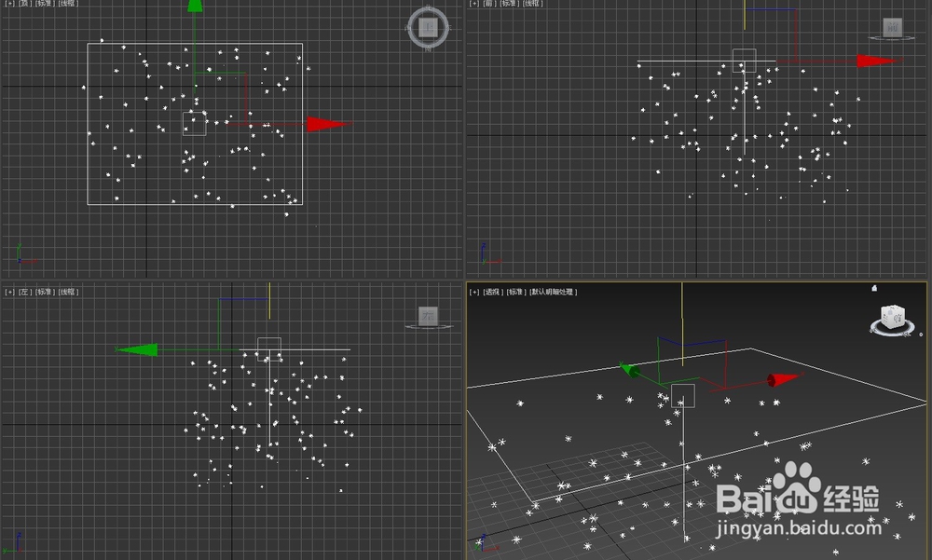Viewport: 932px width, 560px height.
Task: Open the [标准] menu in the Left viewport
Action: tap(45, 292)
